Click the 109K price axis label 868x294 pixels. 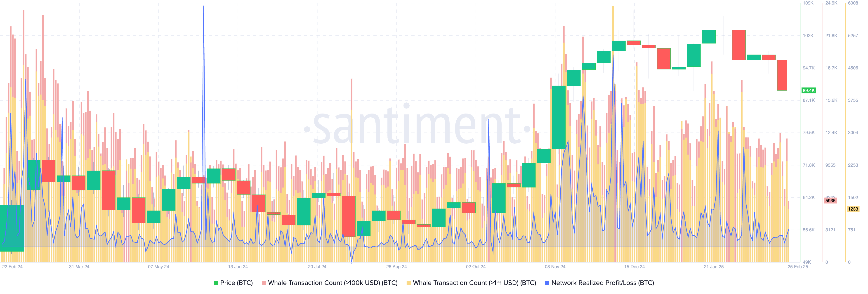coord(808,3)
